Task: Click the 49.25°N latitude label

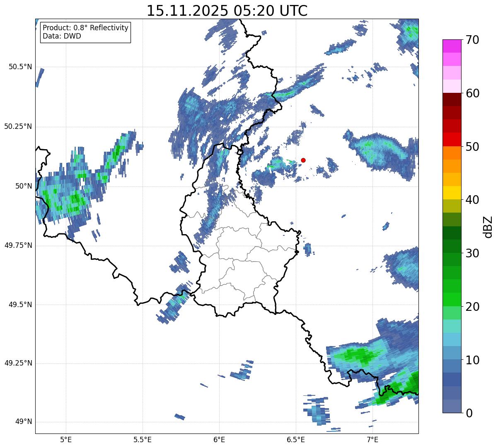Action: coord(18,363)
